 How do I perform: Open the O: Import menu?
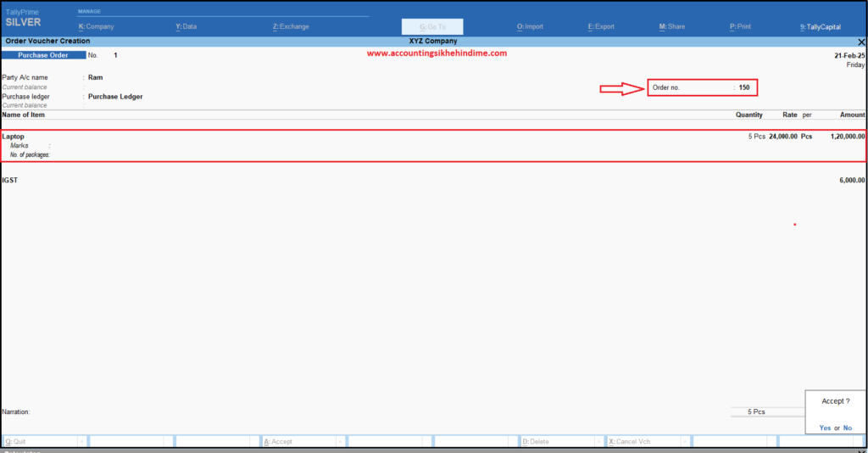coord(530,26)
